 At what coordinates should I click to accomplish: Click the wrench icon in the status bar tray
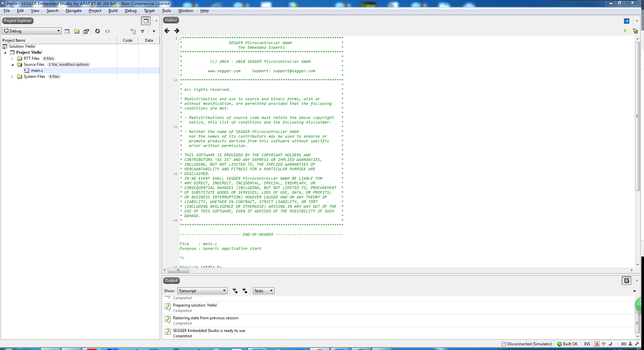637,344
